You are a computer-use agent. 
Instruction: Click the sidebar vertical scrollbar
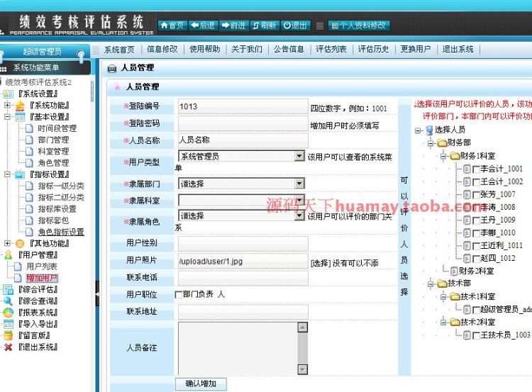click(92, 91)
